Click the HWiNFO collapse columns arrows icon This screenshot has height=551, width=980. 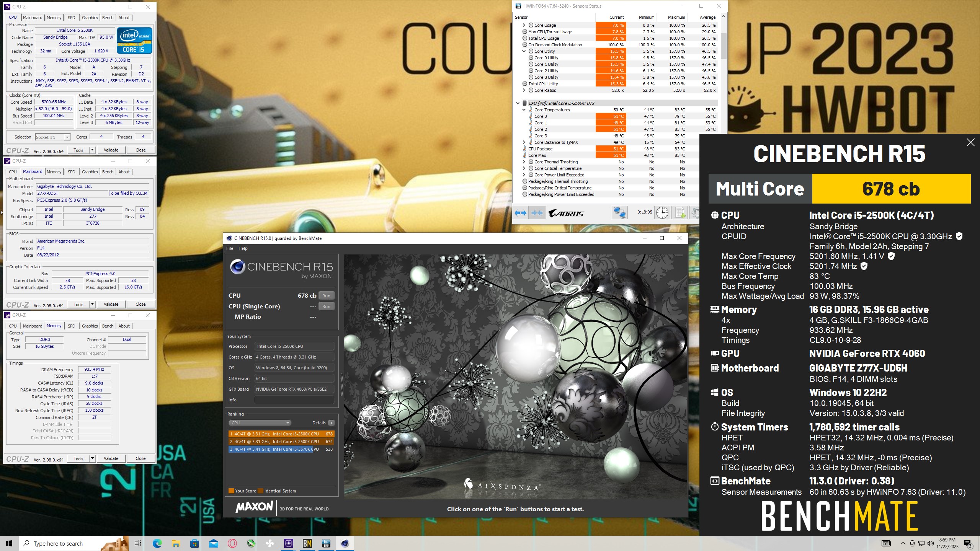pos(537,213)
